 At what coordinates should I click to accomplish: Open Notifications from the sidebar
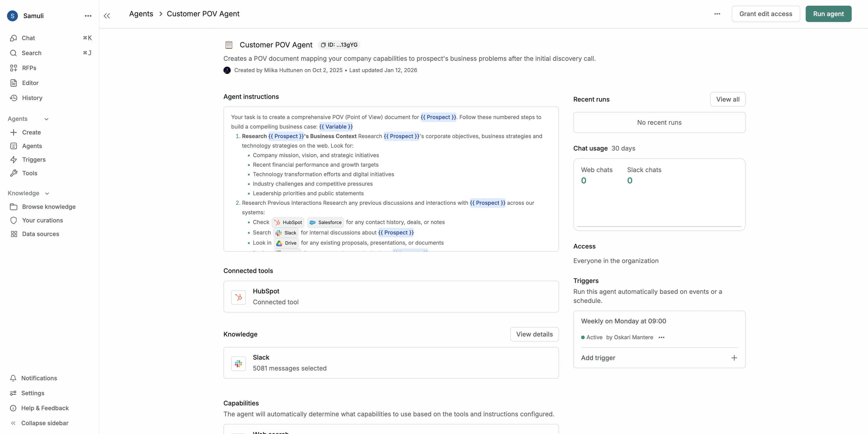click(39, 378)
